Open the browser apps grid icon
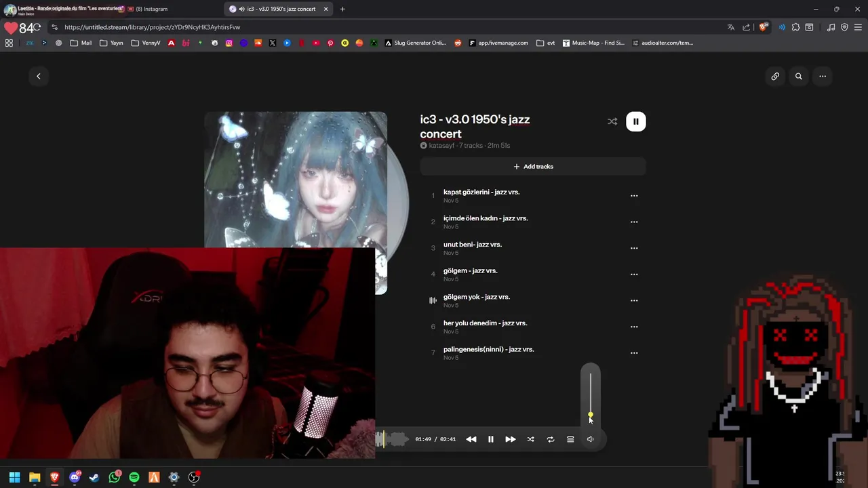868x488 pixels. click(x=9, y=43)
